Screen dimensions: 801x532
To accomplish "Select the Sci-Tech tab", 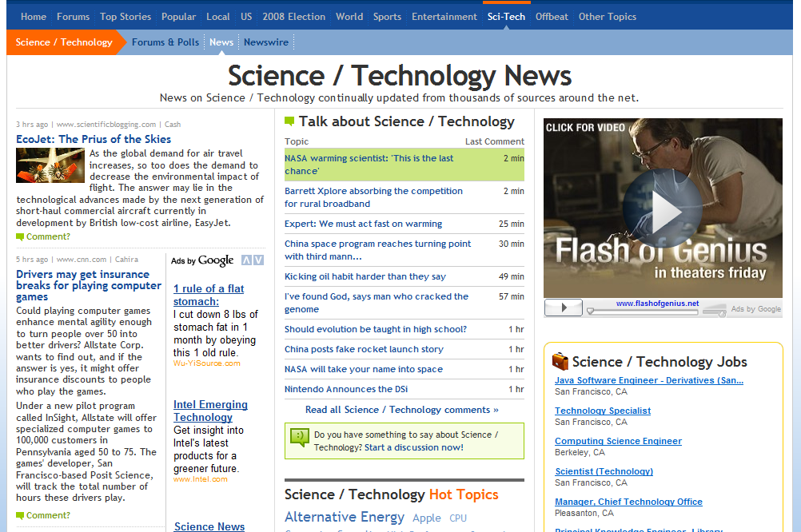I will [506, 17].
